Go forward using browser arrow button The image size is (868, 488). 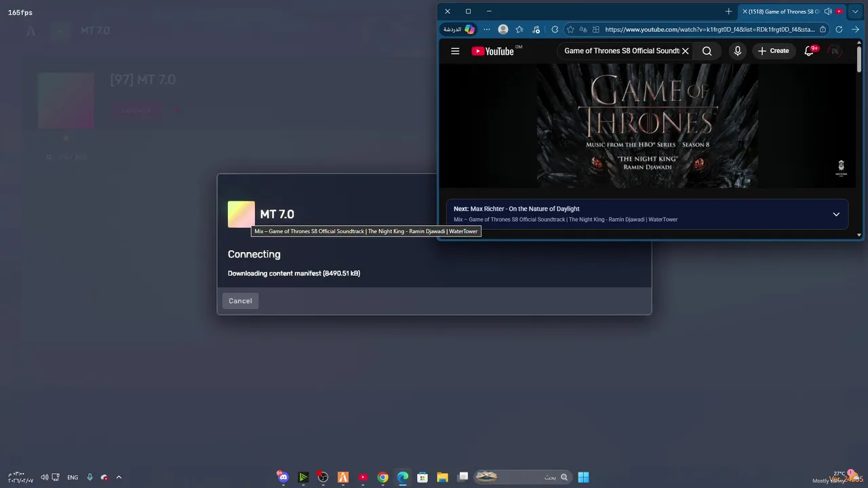[x=855, y=30]
